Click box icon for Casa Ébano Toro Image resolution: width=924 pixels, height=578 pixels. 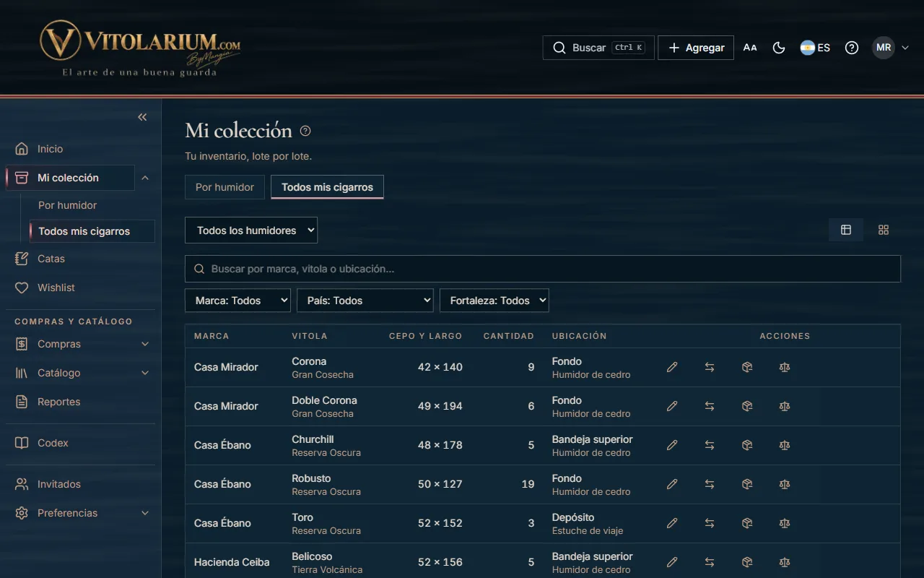(747, 523)
